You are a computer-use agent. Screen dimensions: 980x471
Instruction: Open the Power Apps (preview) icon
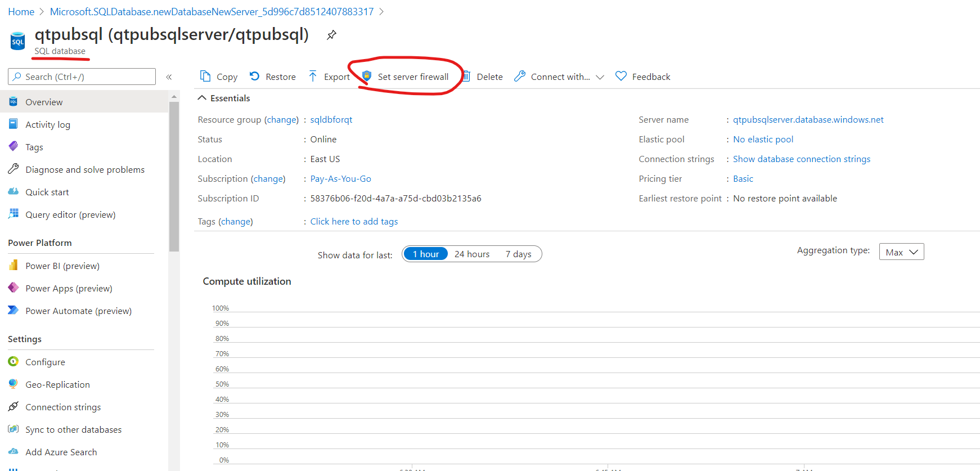14,288
